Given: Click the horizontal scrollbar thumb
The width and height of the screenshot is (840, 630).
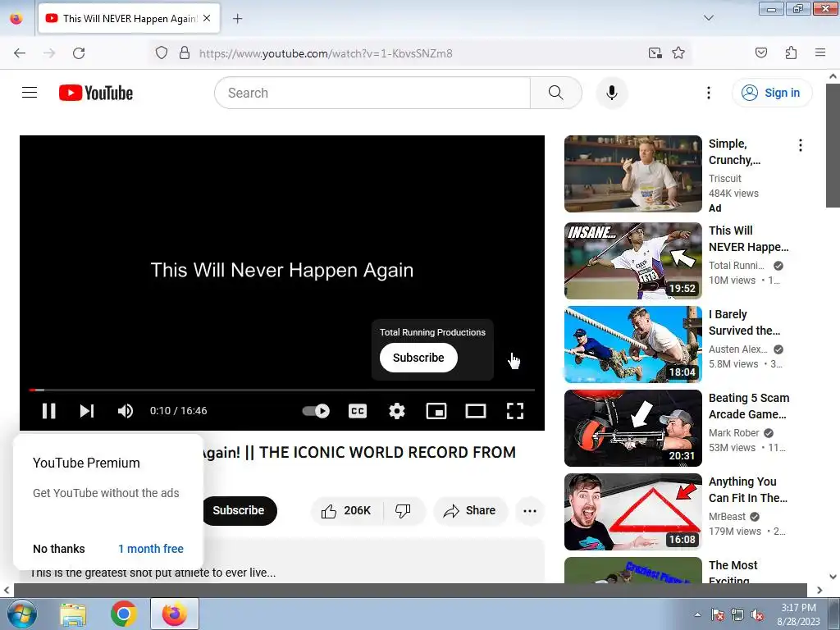Looking at the screenshot, I should pyautogui.click(x=410, y=590).
